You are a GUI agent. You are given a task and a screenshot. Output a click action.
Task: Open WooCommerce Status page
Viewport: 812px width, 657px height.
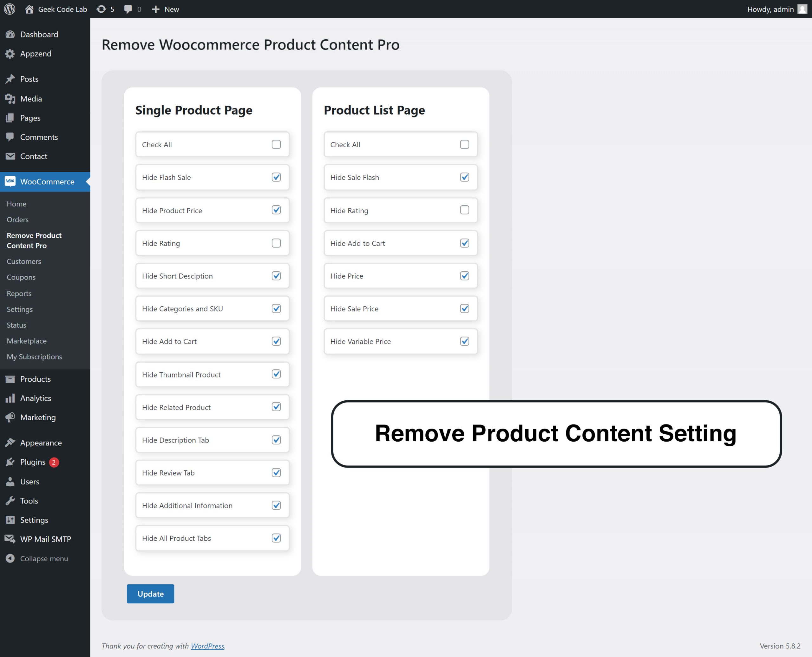tap(16, 325)
